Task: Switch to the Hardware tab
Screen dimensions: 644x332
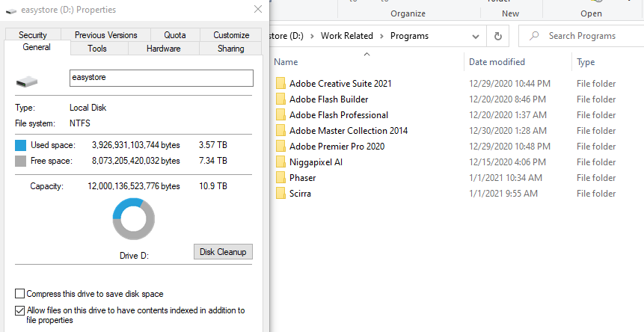Action: (164, 49)
